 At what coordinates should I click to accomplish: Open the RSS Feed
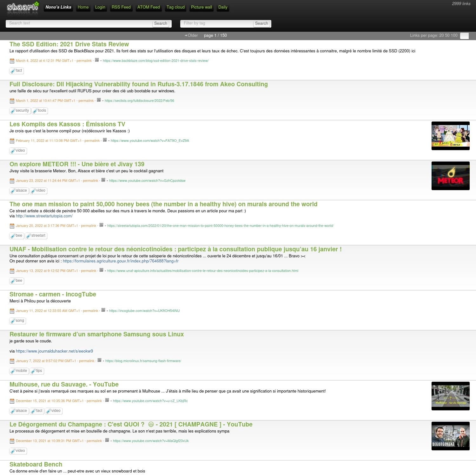click(121, 7)
